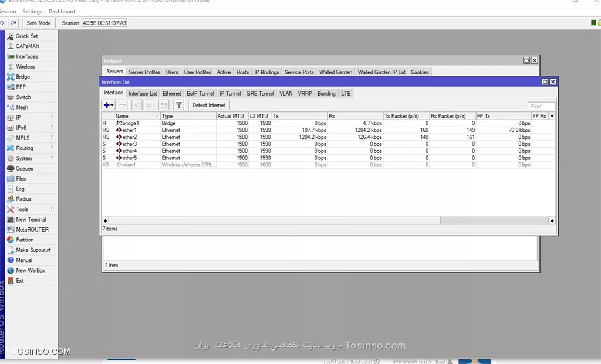Image resolution: width=601 pixels, height=364 pixels.
Task: Open Bridge sidebar entry
Action: tap(23, 77)
